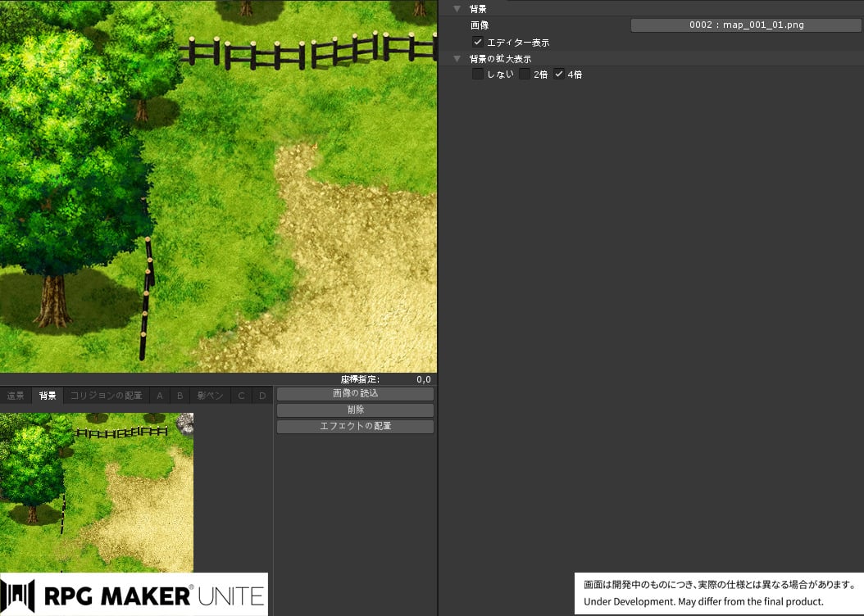Check the しない magnification option
The height and width of the screenshot is (616, 864).
[478, 75]
